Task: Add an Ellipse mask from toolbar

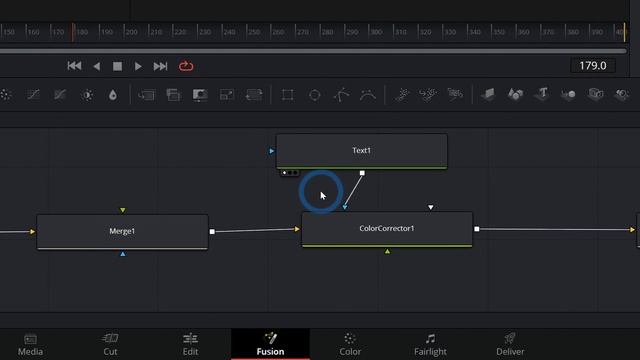Action: [315, 95]
